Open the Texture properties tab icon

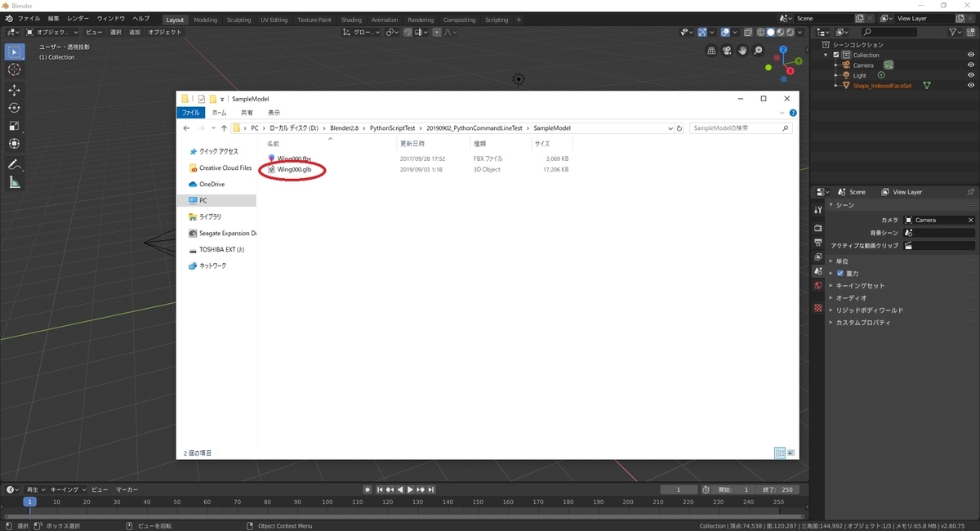pyautogui.click(x=818, y=308)
